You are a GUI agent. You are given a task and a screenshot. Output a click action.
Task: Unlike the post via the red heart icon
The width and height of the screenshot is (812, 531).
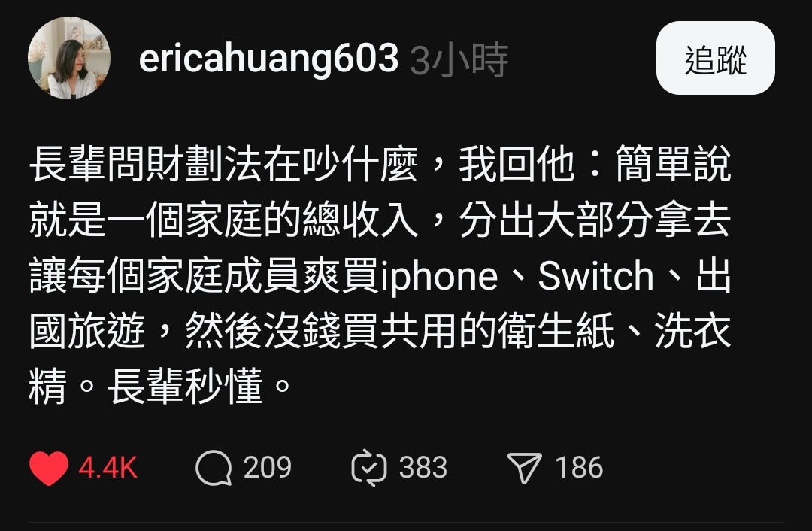click(49, 468)
